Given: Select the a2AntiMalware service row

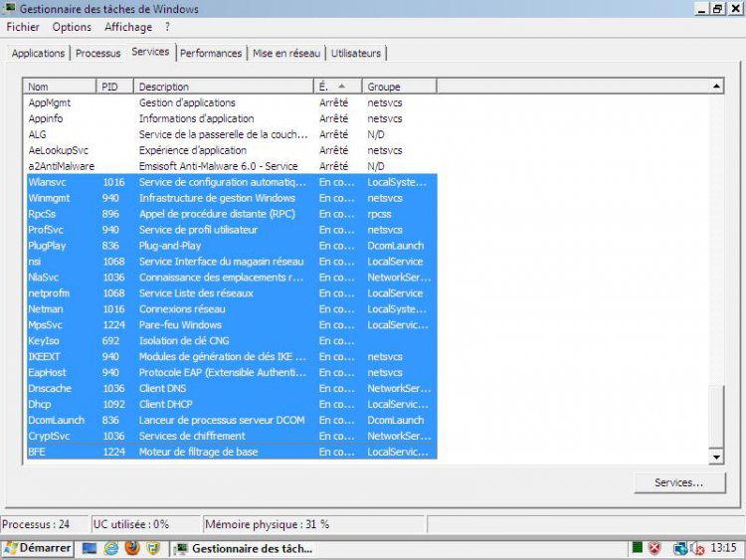Looking at the screenshot, I should [231, 166].
